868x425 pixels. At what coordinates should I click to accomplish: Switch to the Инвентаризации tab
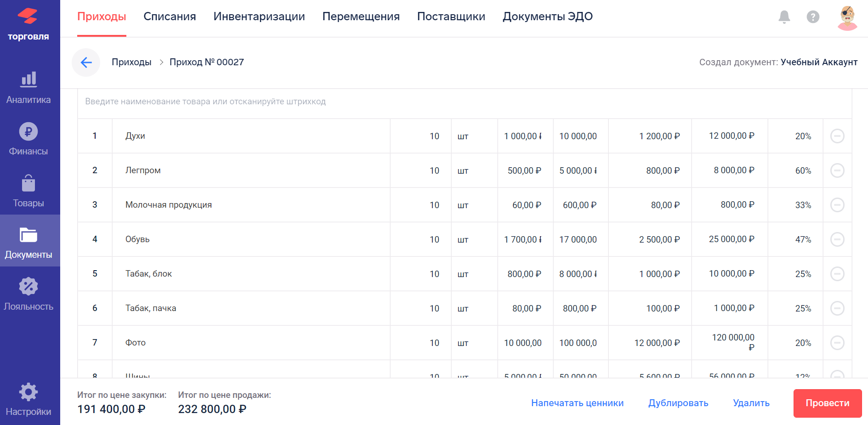click(259, 17)
